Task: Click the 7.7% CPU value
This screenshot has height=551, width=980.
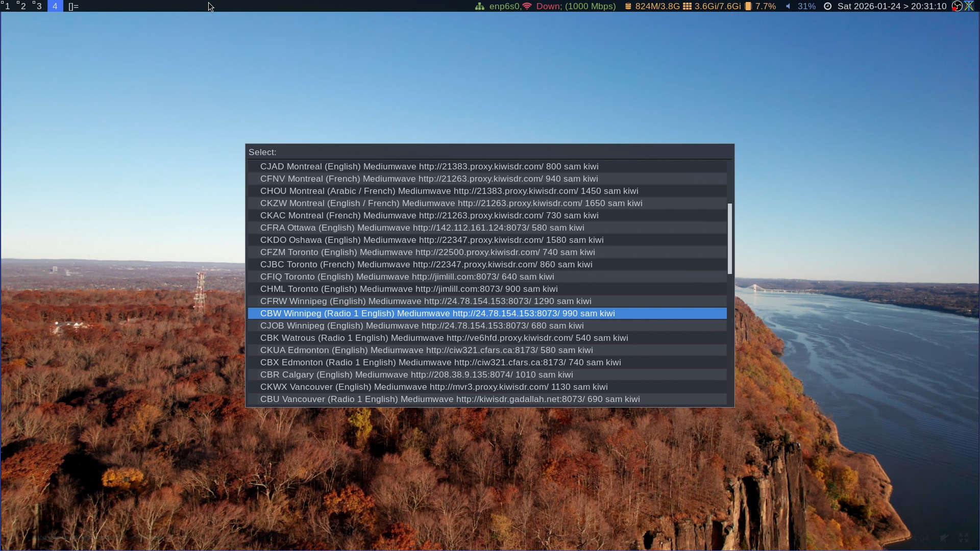Action: [766, 6]
